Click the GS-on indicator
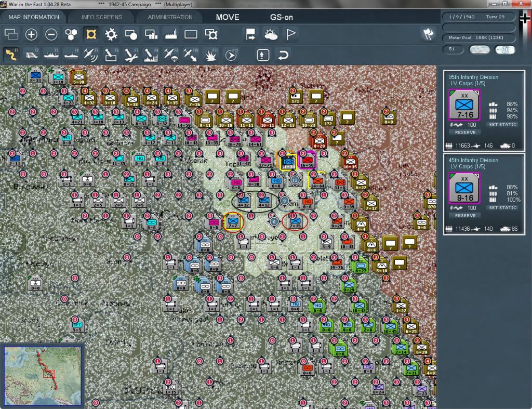Image resolution: width=532 pixels, height=409 pixels. (282, 17)
